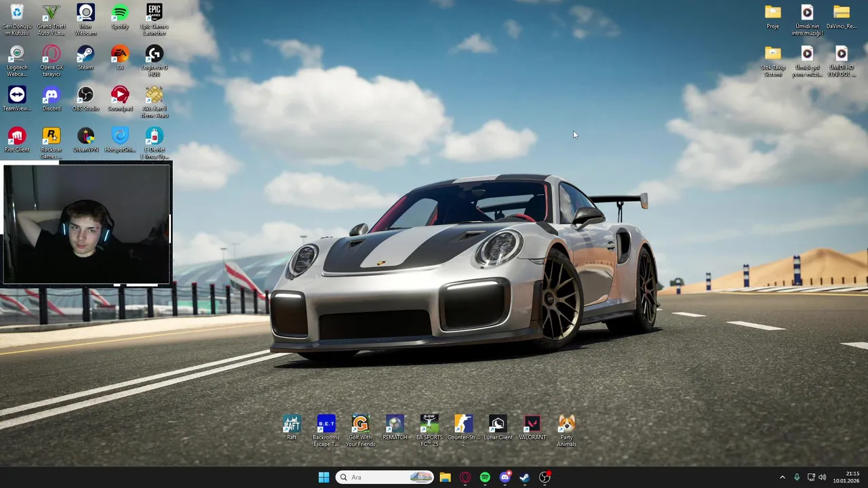Viewport: 868px width, 488px height.
Task: Select the Proje folder on desktop
Action: pos(773,17)
